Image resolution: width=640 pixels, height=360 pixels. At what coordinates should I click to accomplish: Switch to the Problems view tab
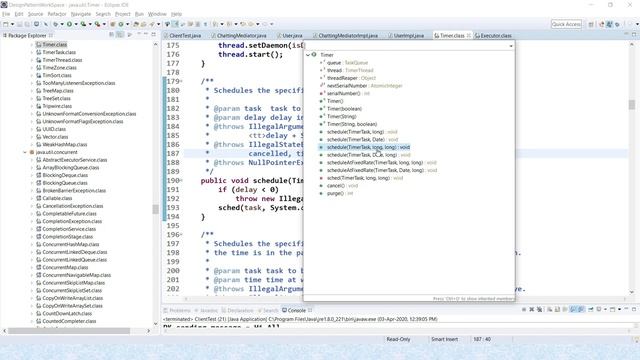(177, 310)
